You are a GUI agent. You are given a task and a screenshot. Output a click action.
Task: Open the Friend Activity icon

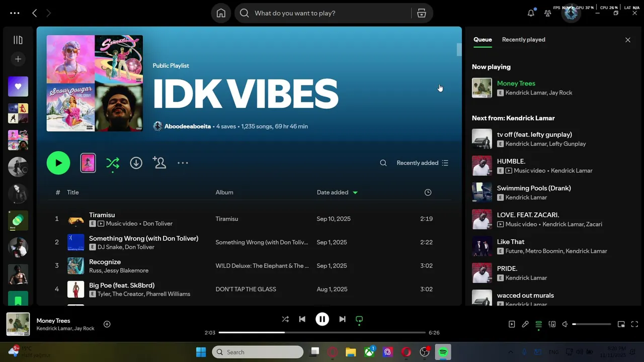pos(548,13)
